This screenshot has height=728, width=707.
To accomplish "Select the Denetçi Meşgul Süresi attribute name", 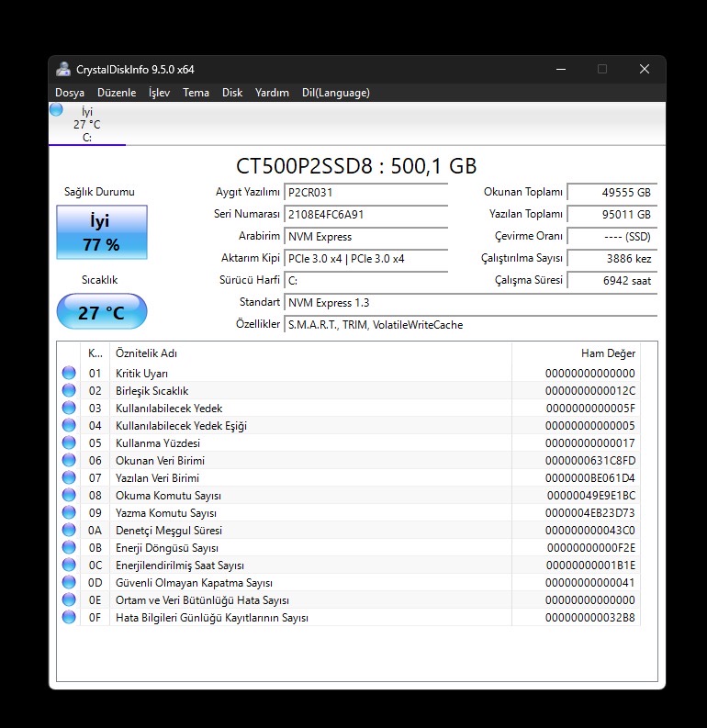I will click(x=169, y=531).
